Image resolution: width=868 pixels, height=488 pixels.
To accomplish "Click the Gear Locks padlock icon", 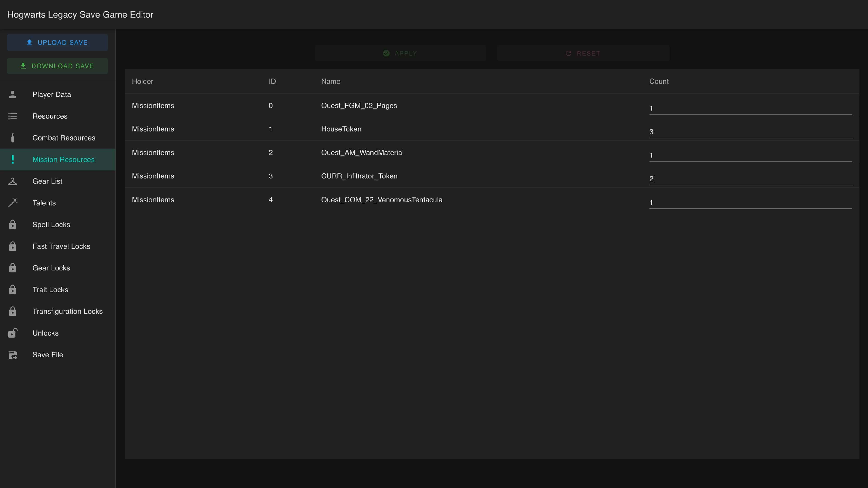I will pyautogui.click(x=12, y=268).
